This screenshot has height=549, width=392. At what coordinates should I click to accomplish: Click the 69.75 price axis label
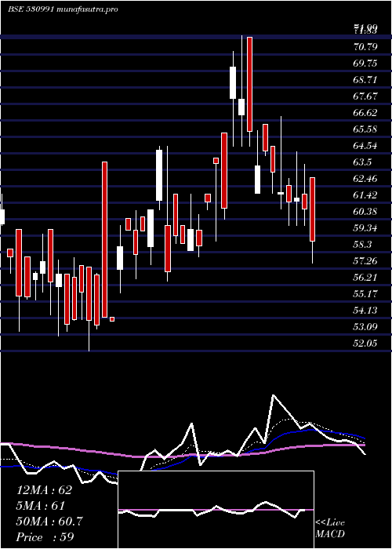coord(366,63)
